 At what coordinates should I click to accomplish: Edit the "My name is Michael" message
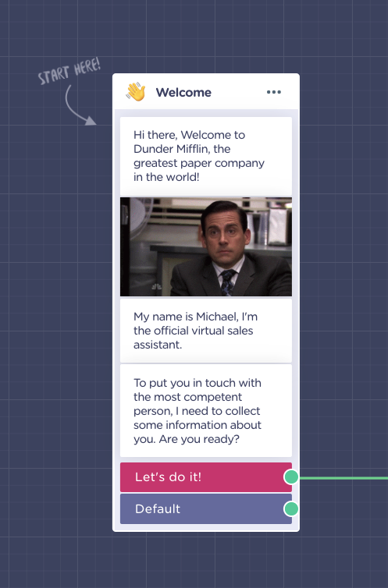[205, 331]
